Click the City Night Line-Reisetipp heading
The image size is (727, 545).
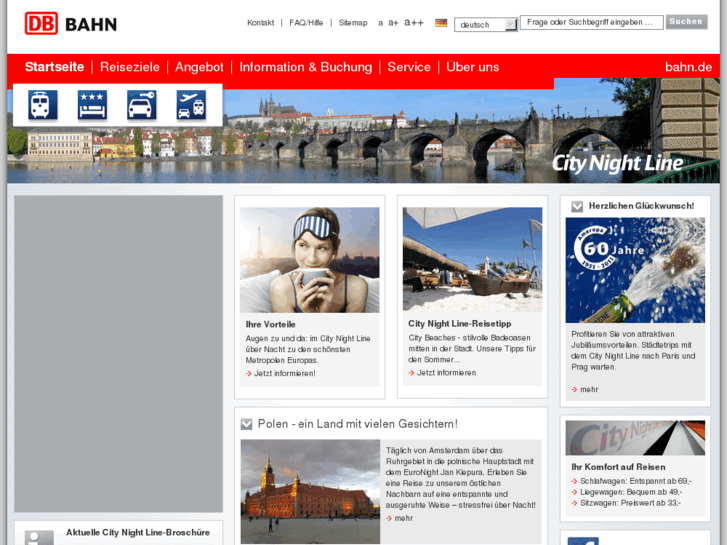pyautogui.click(x=459, y=324)
